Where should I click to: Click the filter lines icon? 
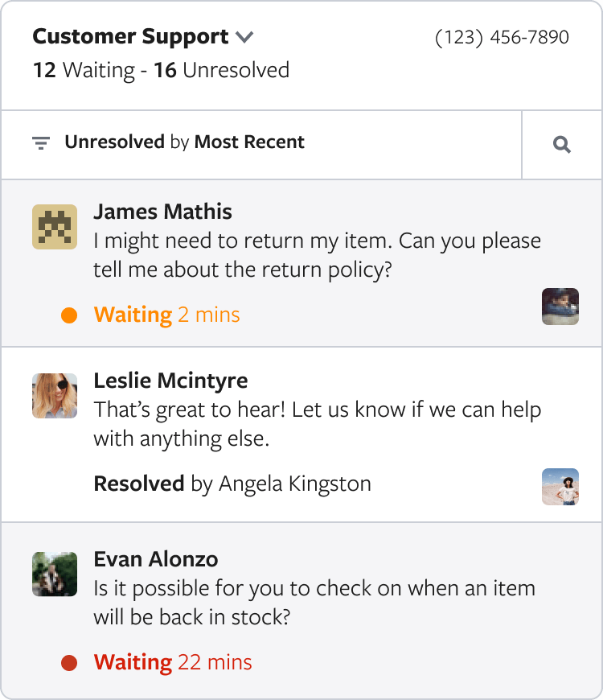pos(41,144)
